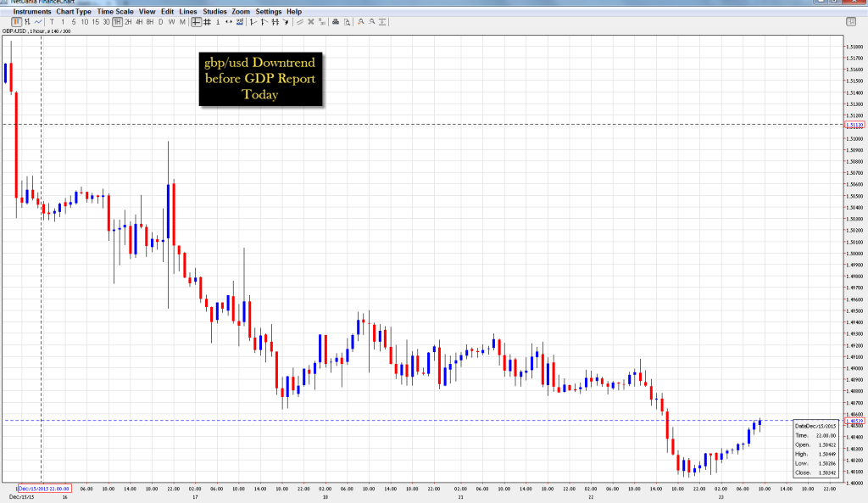Screen dimensions: 868x503
Task: Enable the crosshair cursor tool
Action: [196, 22]
